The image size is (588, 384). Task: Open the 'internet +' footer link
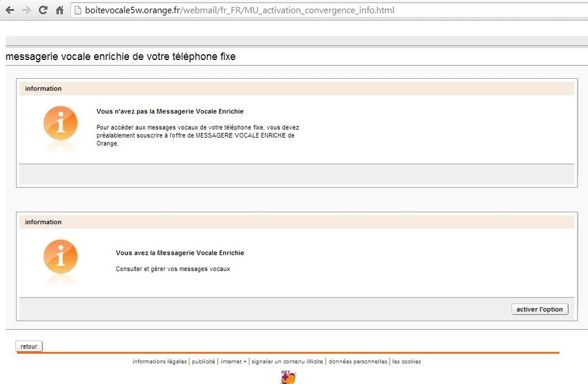(x=234, y=362)
